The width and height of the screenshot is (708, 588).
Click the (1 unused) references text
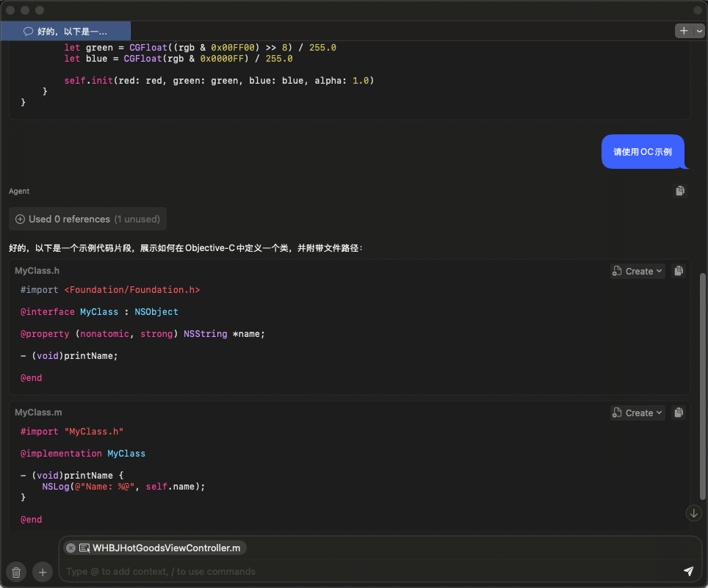pyautogui.click(x=137, y=219)
